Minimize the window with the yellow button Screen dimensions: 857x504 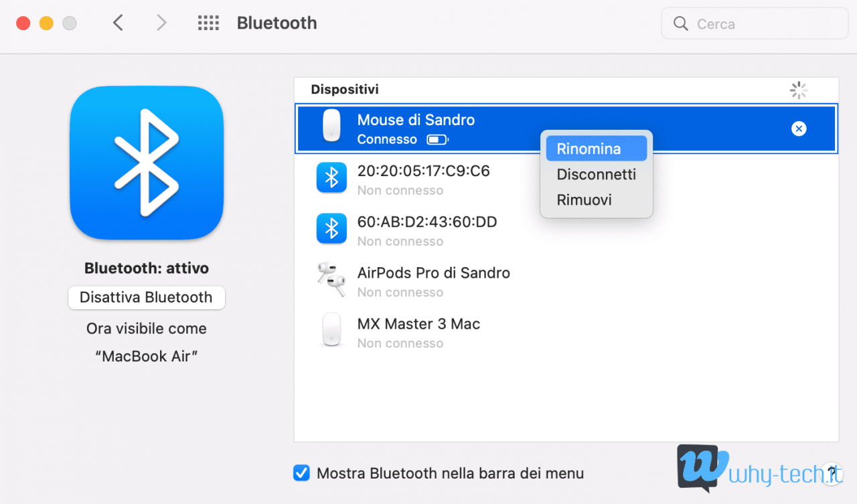(46, 23)
